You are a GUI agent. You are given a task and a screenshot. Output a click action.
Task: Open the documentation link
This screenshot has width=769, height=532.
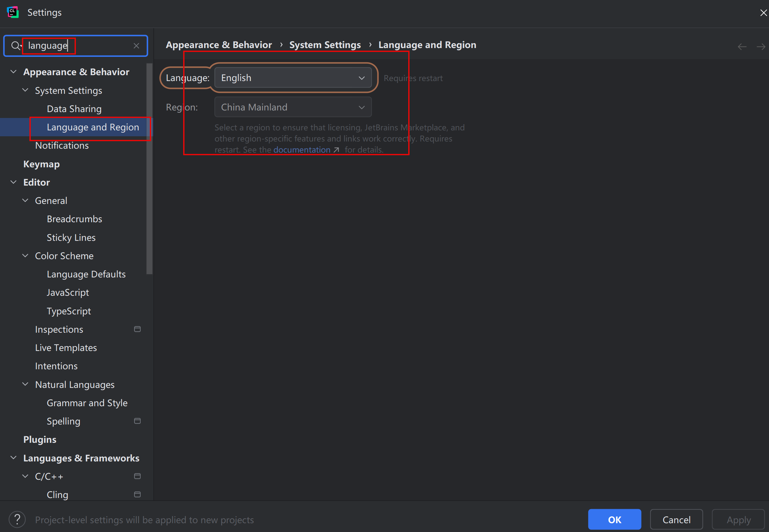[302, 150]
